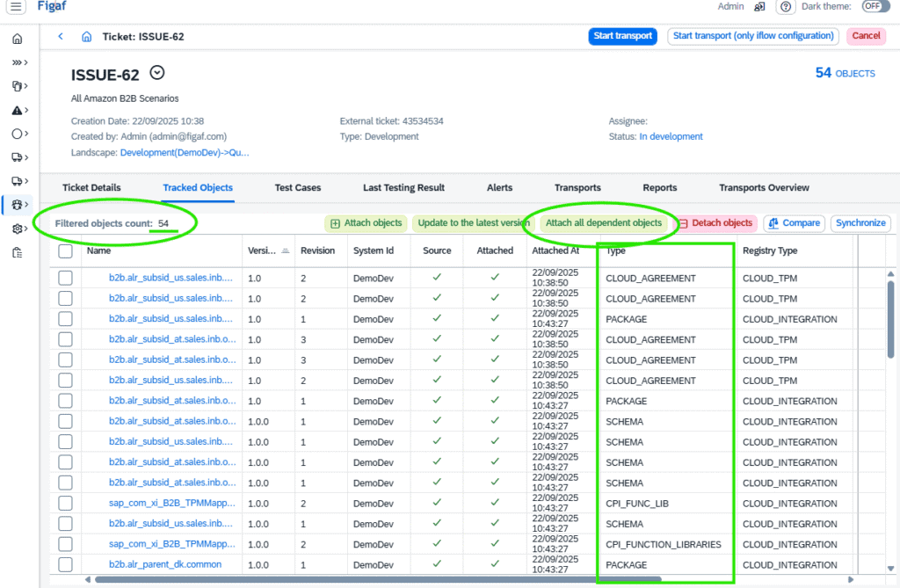The image size is (900, 588).
Task: Click the home icon beside Ticket: ISSUE-62
Action: click(x=87, y=37)
